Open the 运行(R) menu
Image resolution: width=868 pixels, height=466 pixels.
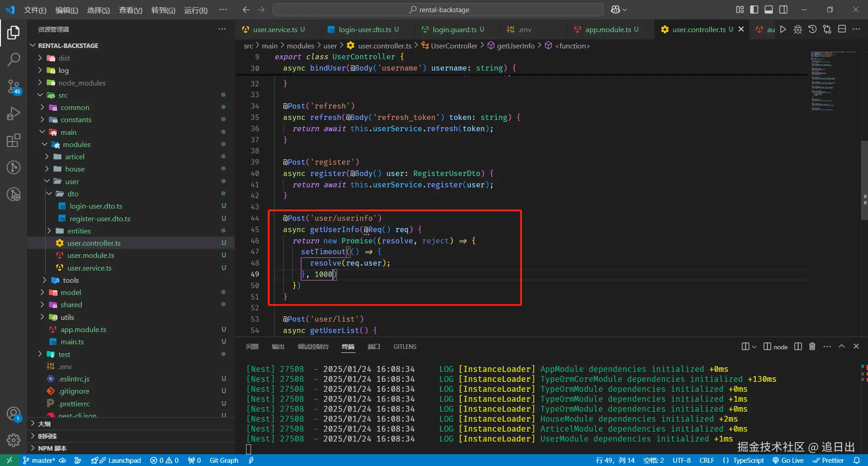[x=195, y=10]
